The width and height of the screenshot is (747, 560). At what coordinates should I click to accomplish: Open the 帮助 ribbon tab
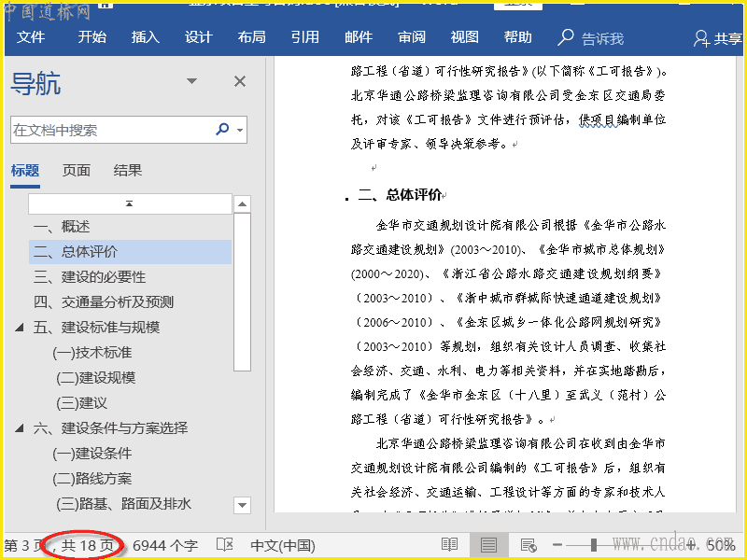tap(518, 37)
